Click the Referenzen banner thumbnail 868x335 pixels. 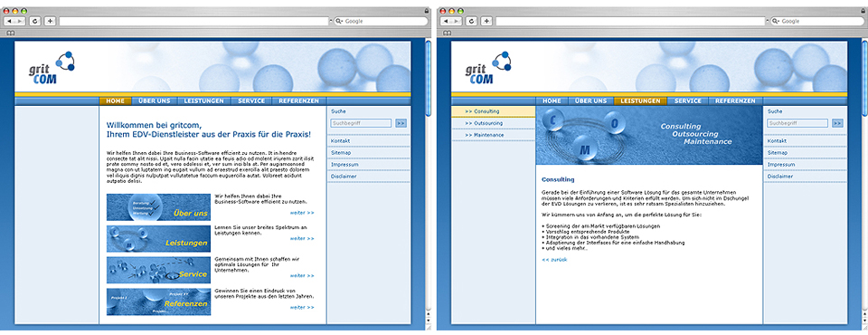tap(159, 301)
